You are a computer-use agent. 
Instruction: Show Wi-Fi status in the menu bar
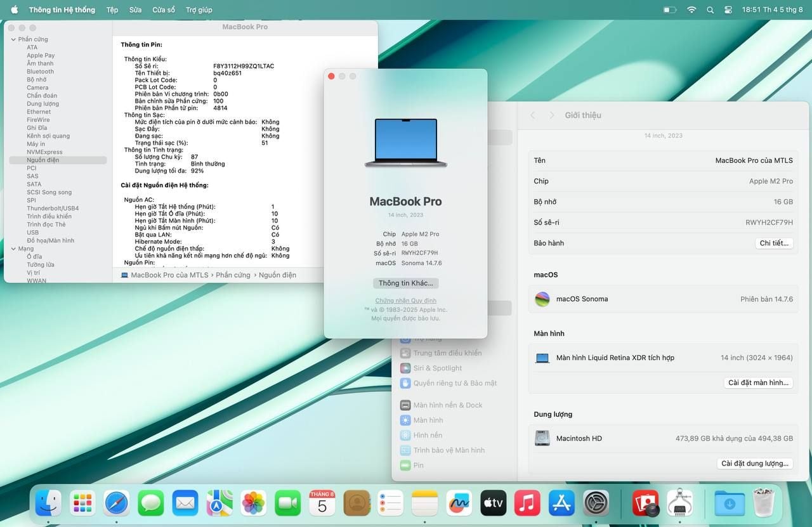[691, 10]
